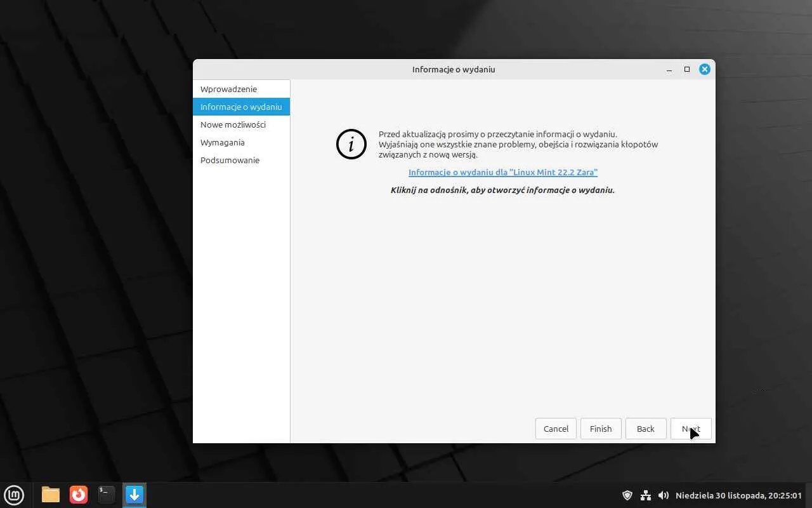Click the Cancel button
Screen dimensions: 812x508
coord(556,429)
